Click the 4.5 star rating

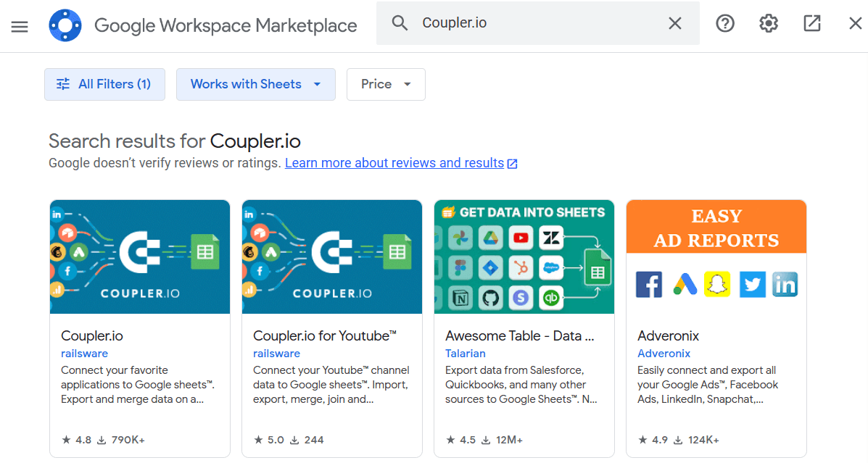(460, 440)
